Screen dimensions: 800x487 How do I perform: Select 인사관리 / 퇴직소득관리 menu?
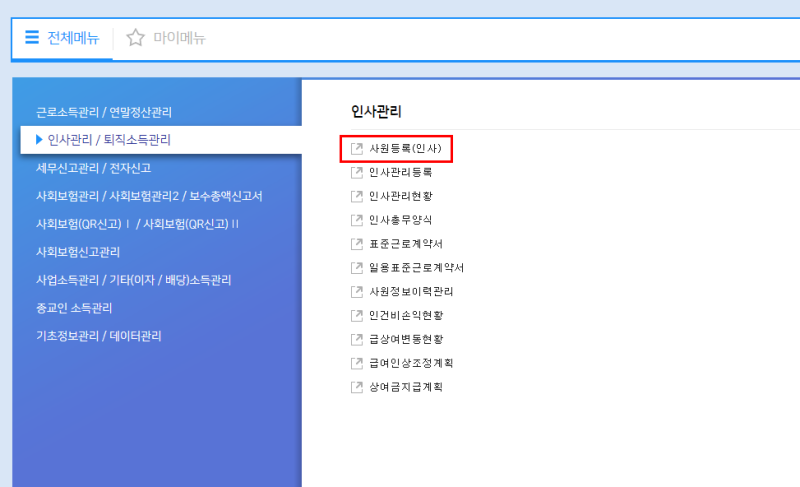[x=109, y=140]
